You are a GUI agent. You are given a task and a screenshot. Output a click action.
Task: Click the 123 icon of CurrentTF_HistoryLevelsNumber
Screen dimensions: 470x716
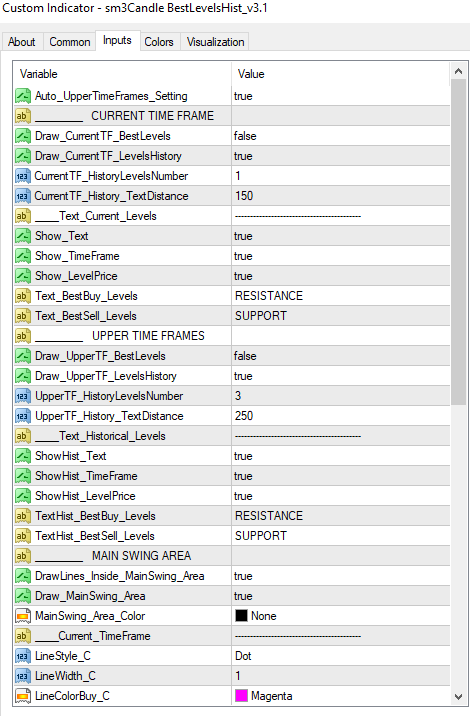point(22,176)
